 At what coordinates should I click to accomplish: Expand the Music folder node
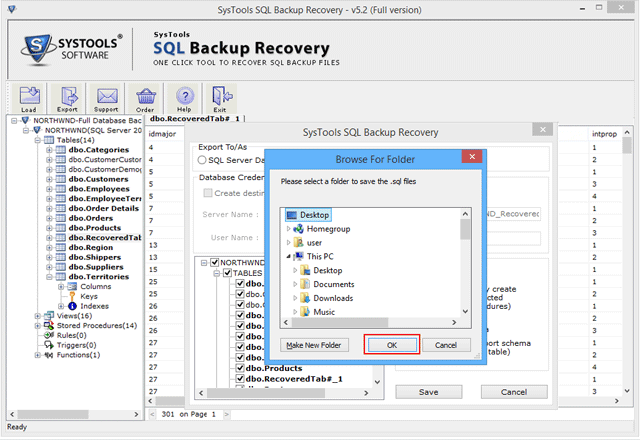[x=295, y=312]
